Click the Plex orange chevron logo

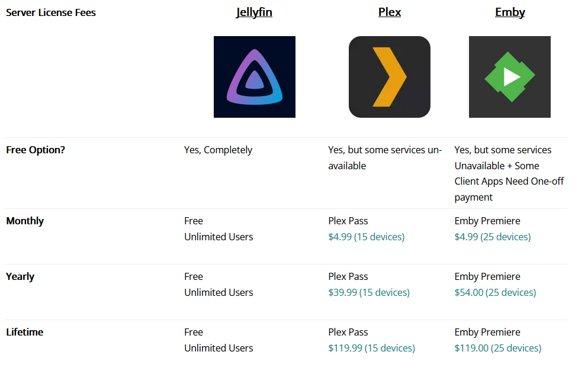click(x=389, y=77)
